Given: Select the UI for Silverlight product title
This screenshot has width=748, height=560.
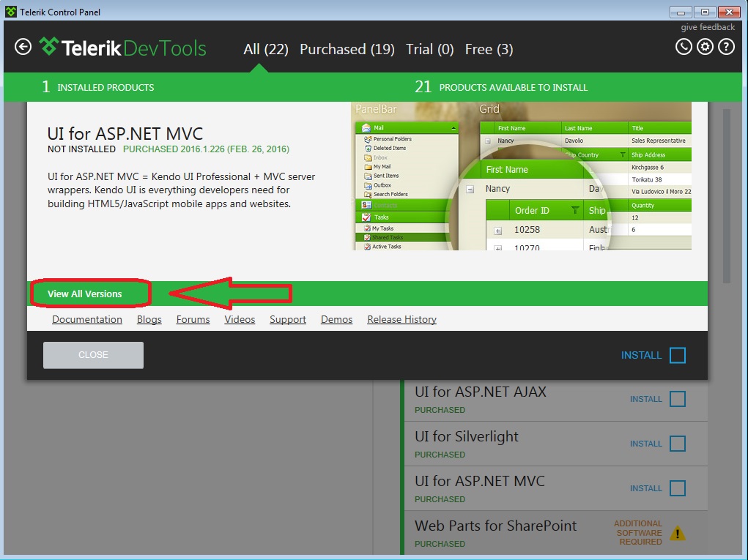Looking at the screenshot, I should click(x=467, y=436).
